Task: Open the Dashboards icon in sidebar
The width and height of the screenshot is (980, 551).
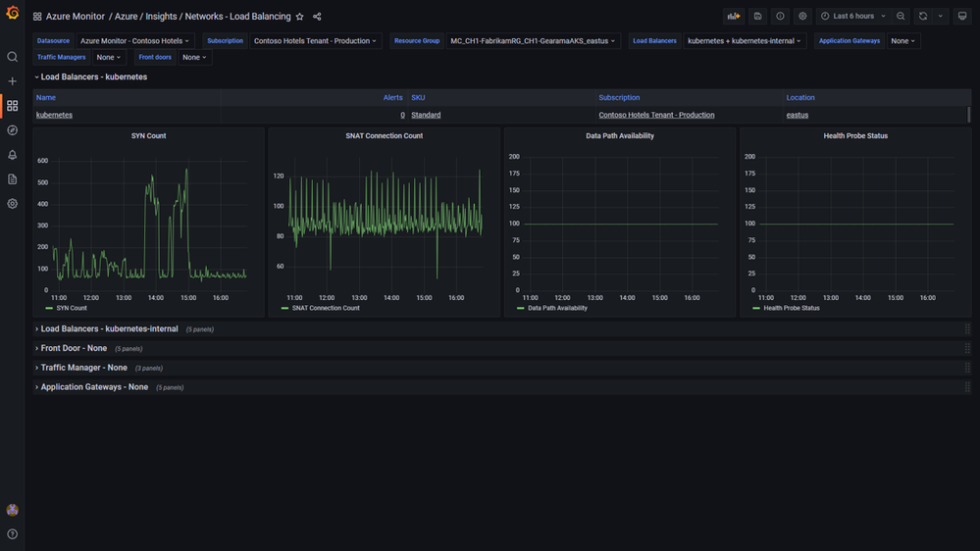Action: 12,106
